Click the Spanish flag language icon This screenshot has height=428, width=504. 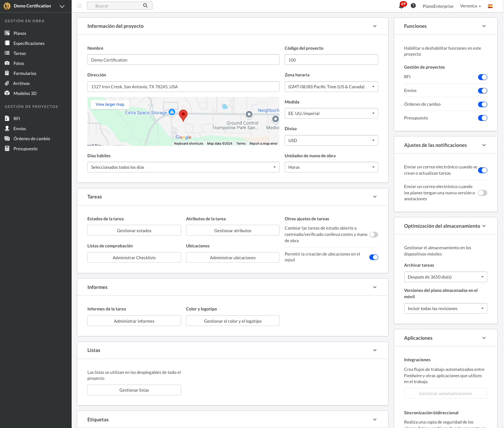(x=490, y=6)
